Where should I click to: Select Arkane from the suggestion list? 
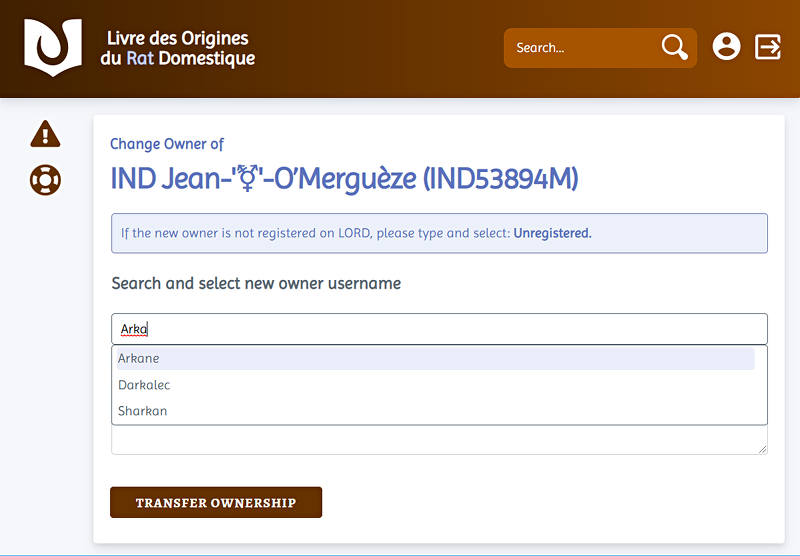[x=138, y=358]
